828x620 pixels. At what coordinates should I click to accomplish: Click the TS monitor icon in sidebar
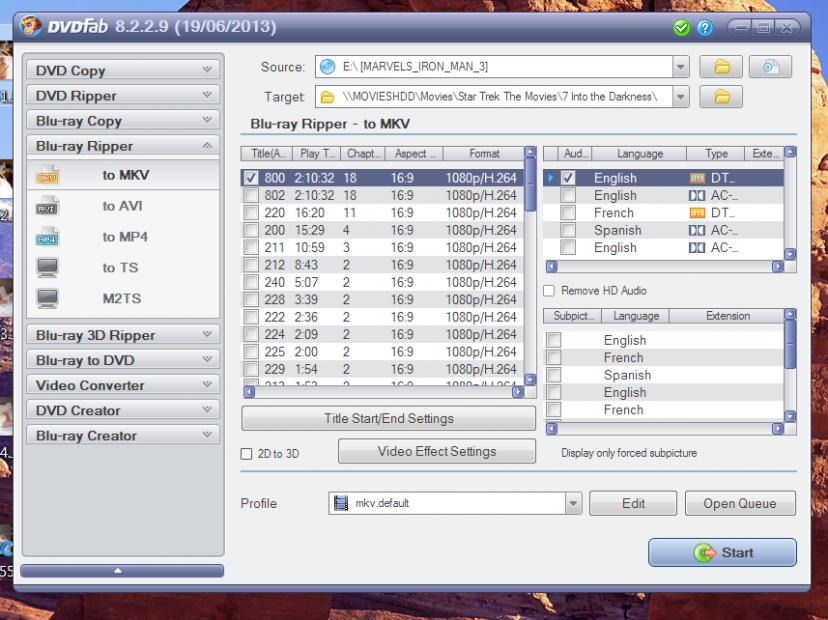47,267
